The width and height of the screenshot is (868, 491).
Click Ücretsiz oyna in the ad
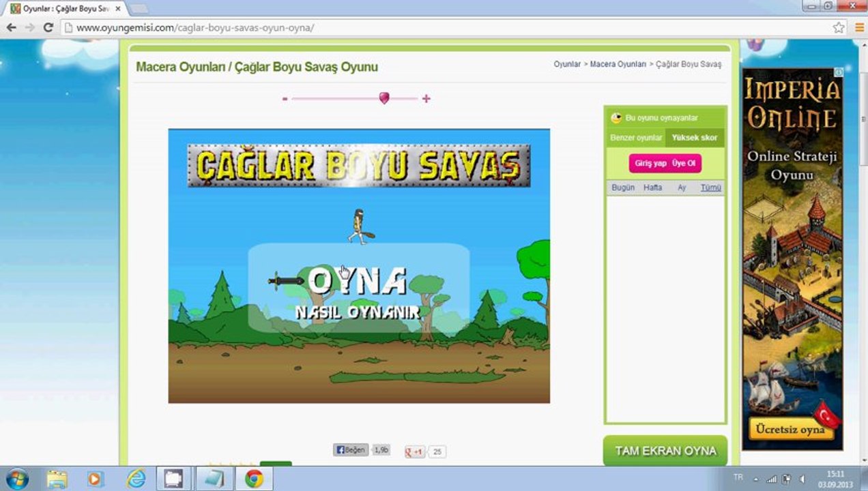(791, 430)
